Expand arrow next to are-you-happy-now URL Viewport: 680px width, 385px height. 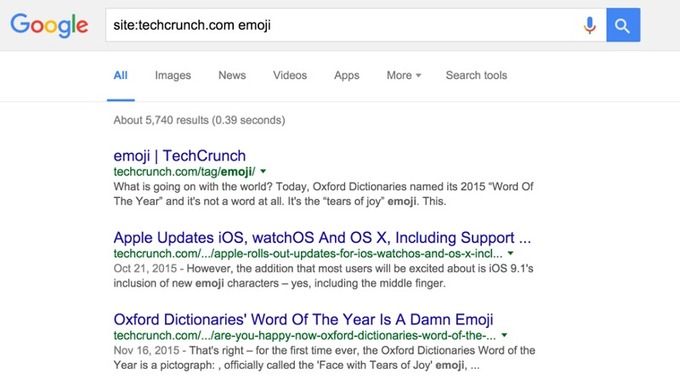tap(504, 335)
